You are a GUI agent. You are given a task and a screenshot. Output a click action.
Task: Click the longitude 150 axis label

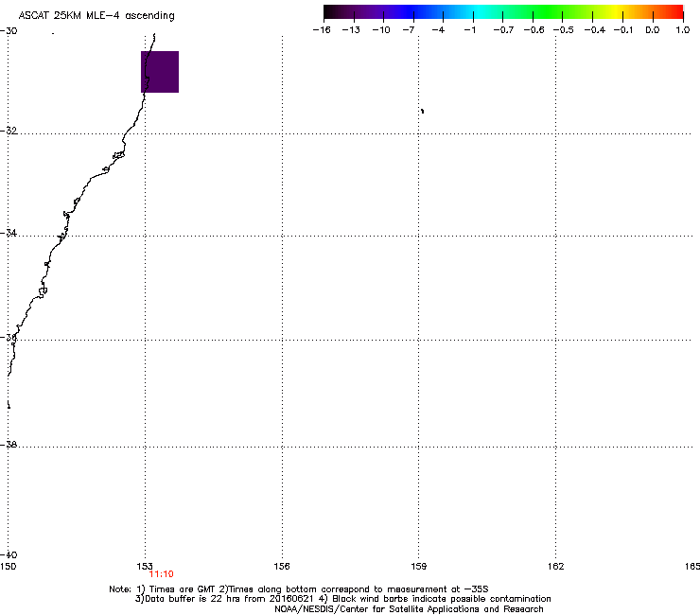(x=8, y=567)
